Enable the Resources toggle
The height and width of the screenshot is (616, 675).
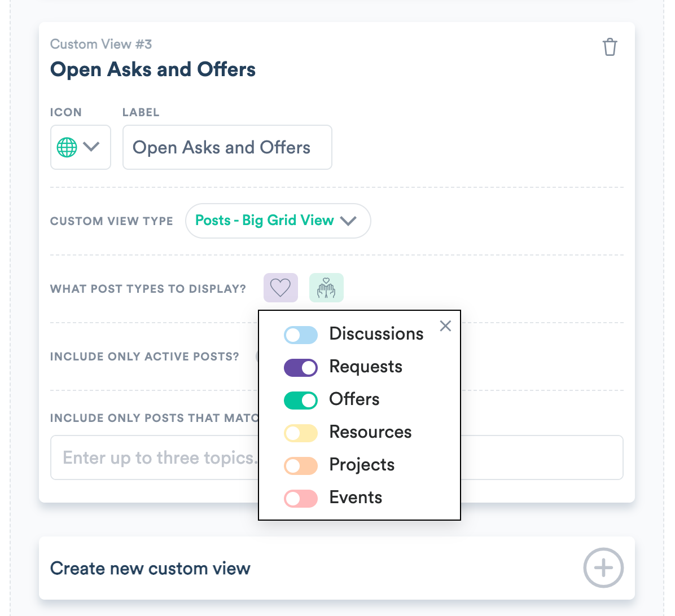click(x=300, y=433)
